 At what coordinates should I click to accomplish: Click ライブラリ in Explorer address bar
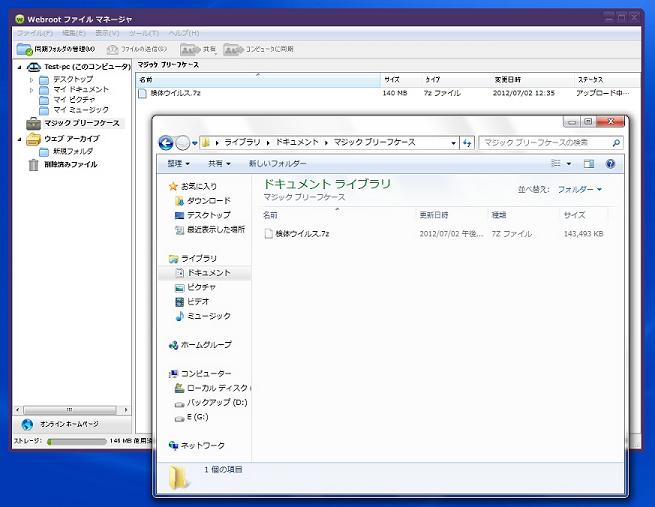tap(242, 142)
